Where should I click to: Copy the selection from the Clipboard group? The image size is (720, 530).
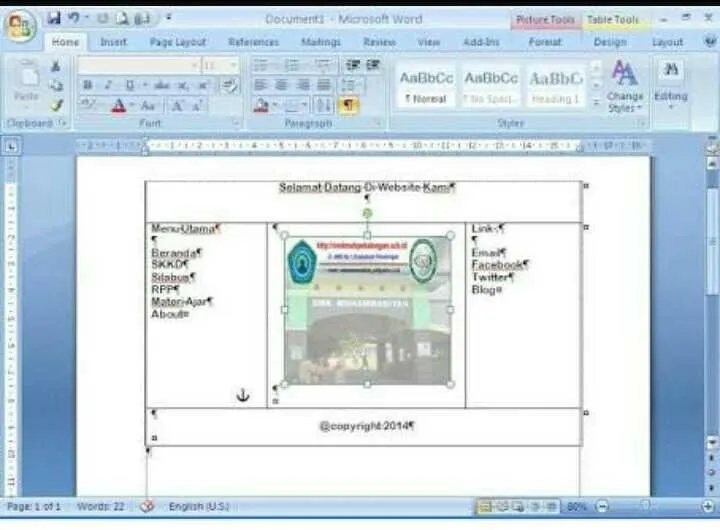coord(56,85)
